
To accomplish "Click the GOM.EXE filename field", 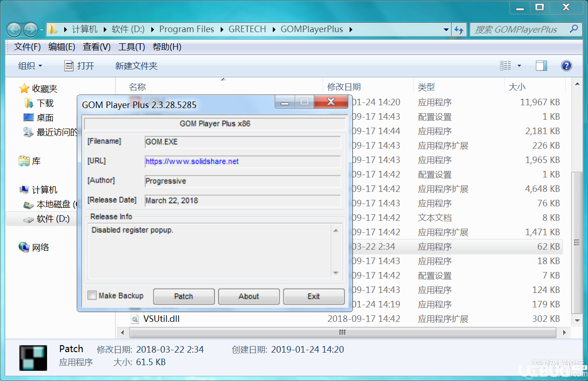I will click(243, 142).
